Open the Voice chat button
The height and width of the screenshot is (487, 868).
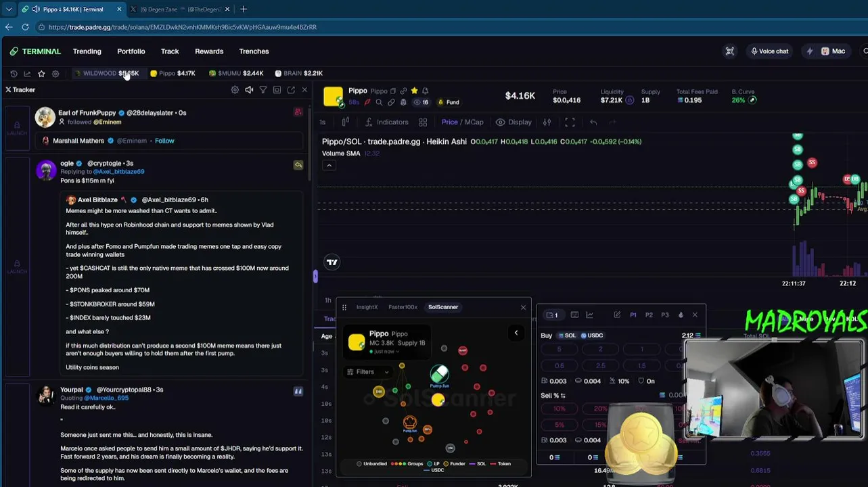[769, 51]
